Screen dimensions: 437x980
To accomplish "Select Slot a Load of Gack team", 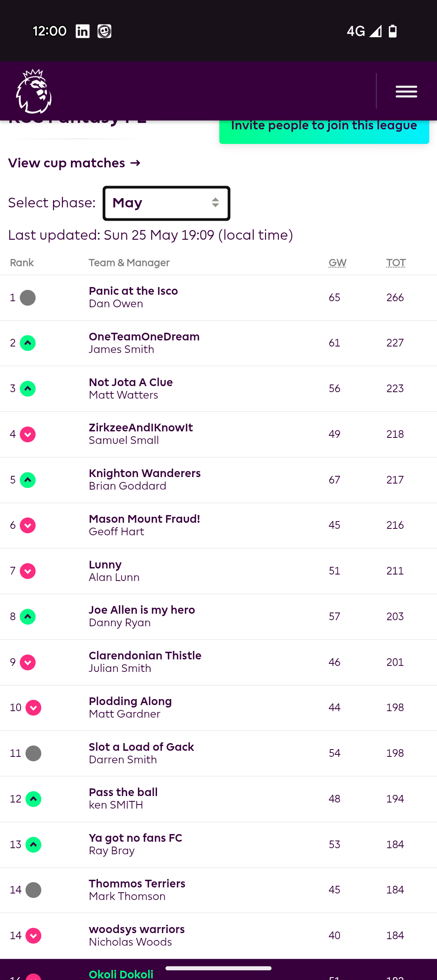I will click(141, 747).
